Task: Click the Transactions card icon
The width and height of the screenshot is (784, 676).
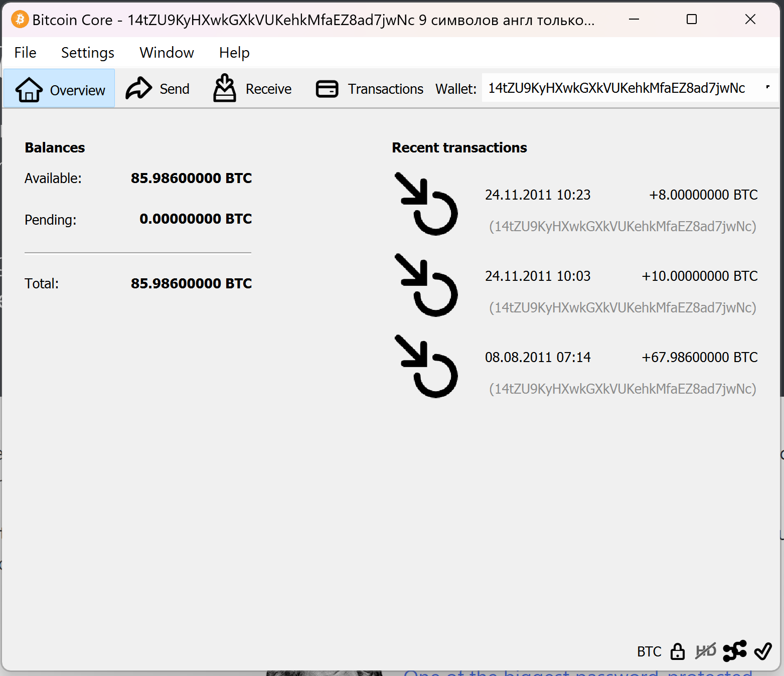Action: pos(327,89)
